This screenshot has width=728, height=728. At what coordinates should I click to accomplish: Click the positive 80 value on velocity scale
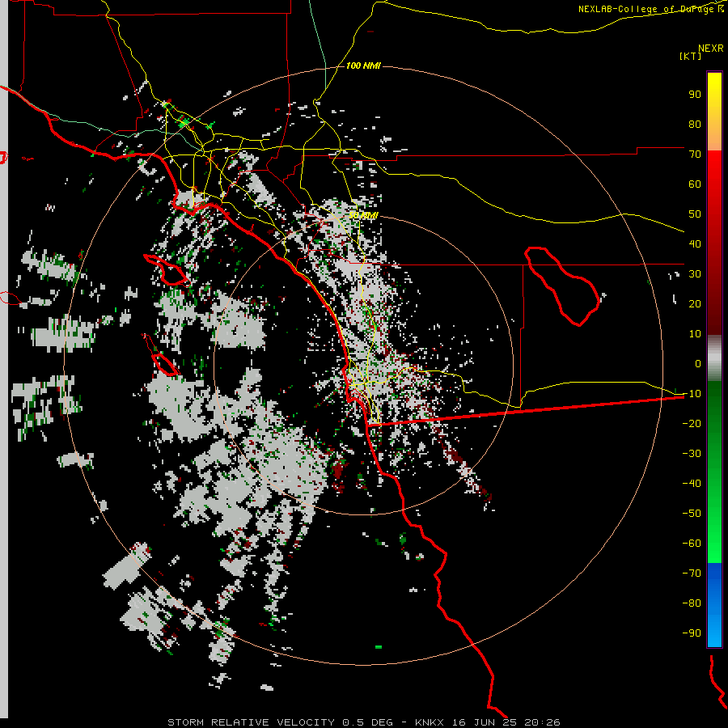pos(695,124)
